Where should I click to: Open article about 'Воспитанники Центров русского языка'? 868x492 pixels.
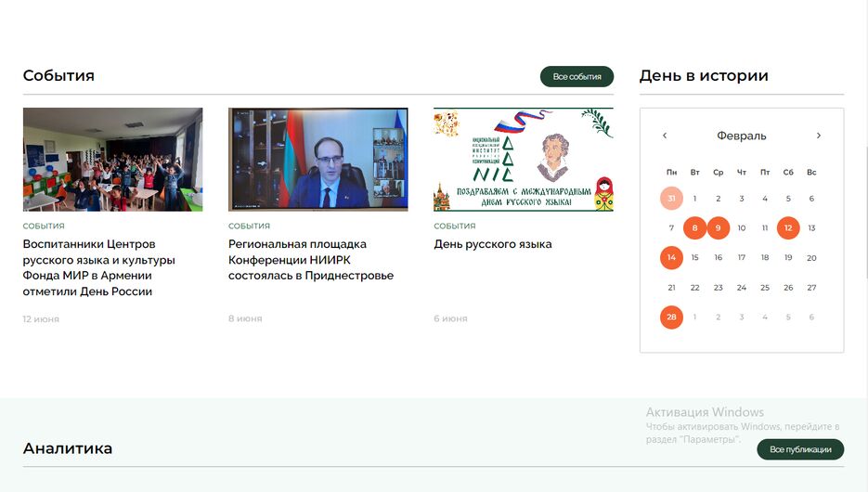pyautogui.click(x=99, y=267)
